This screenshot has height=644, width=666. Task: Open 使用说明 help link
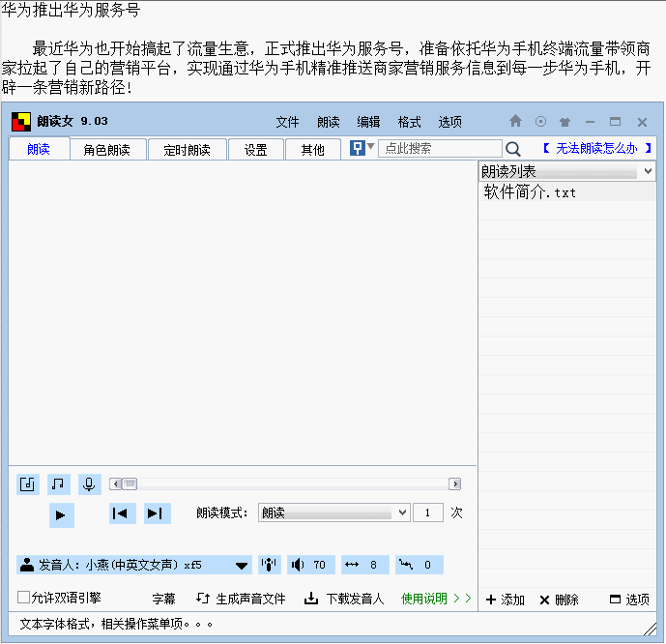(x=436, y=599)
